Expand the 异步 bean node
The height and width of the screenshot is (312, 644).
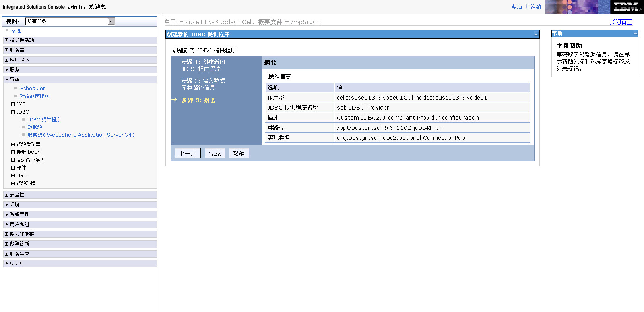(13, 152)
